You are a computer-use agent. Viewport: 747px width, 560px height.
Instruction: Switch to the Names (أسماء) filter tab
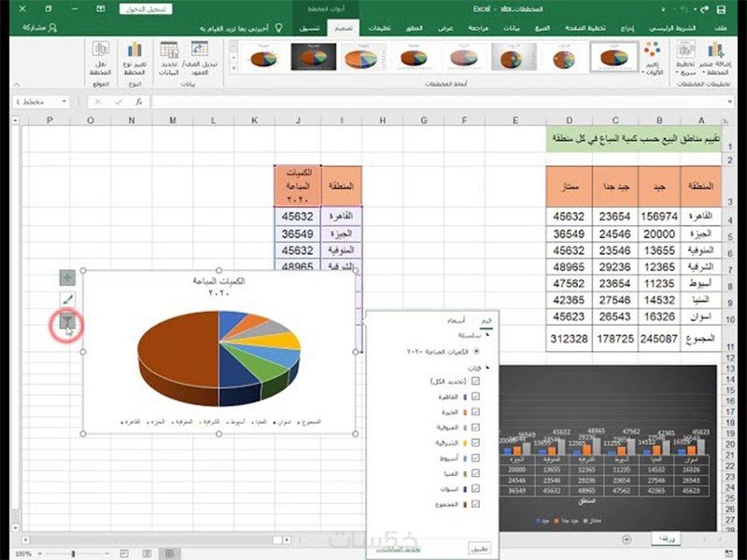(x=456, y=320)
